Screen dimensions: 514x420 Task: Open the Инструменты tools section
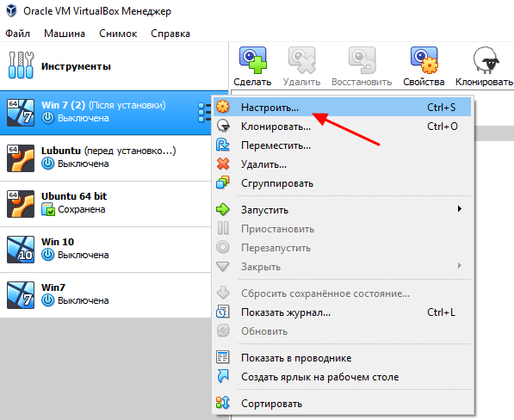coord(114,66)
